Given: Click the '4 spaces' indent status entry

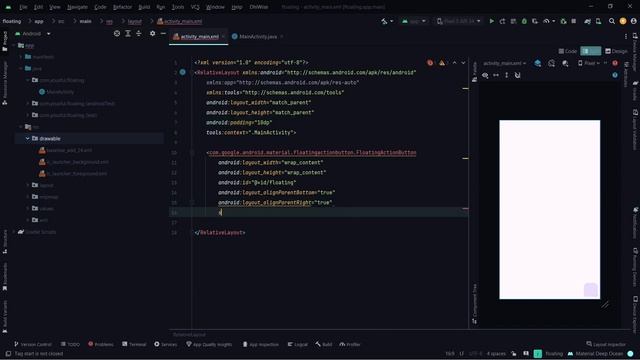Looking at the screenshot, I should (496, 353).
